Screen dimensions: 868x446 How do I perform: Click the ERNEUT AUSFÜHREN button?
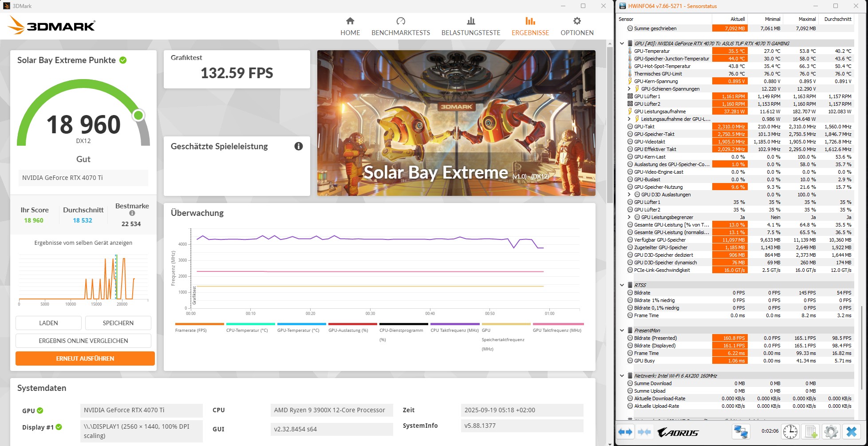pos(85,358)
